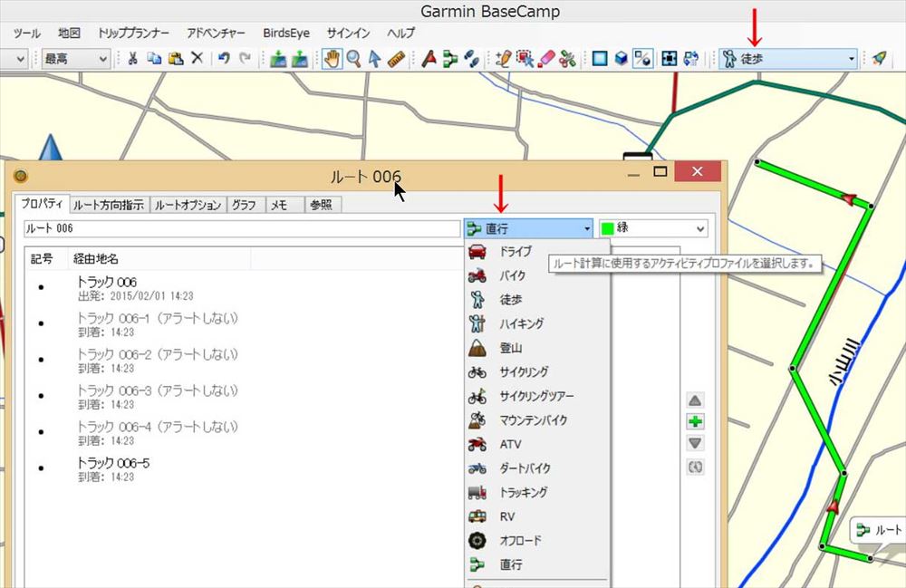Choose マウンテンバイク from activity list

[x=536, y=419]
